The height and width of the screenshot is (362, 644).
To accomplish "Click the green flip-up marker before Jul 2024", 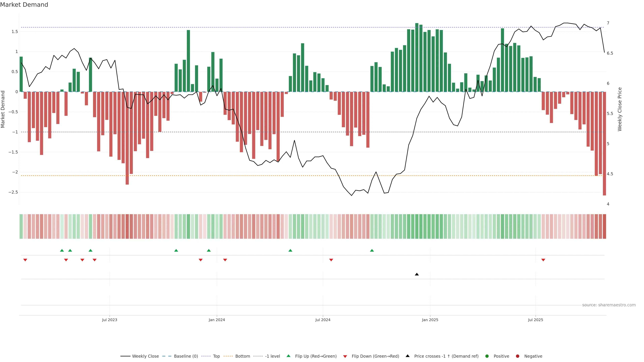I will point(290,250).
